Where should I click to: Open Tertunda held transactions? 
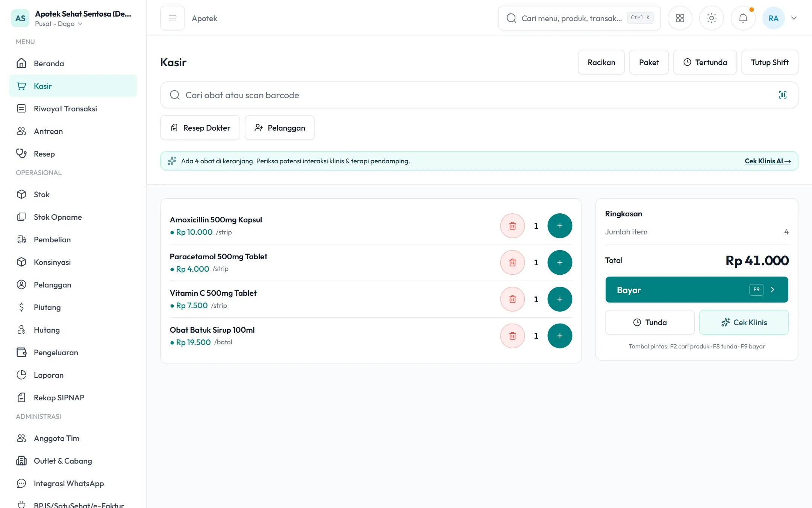click(705, 62)
